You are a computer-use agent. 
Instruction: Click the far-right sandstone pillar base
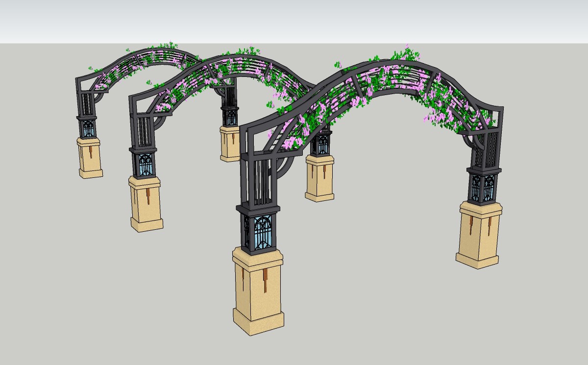pyautogui.click(x=479, y=235)
